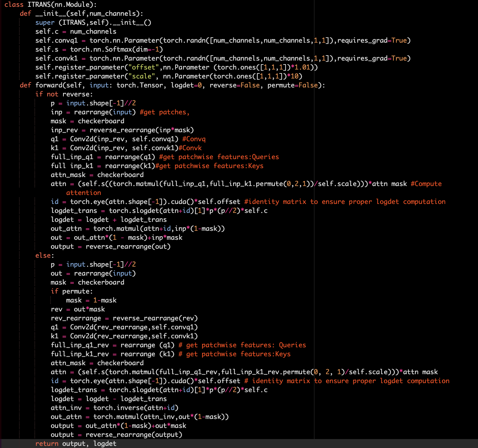Image resolution: width=478 pixels, height=448 pixels.
Task: Click the 1.01 multiplier in the offset parameter
Action: (x=302, y=67)
